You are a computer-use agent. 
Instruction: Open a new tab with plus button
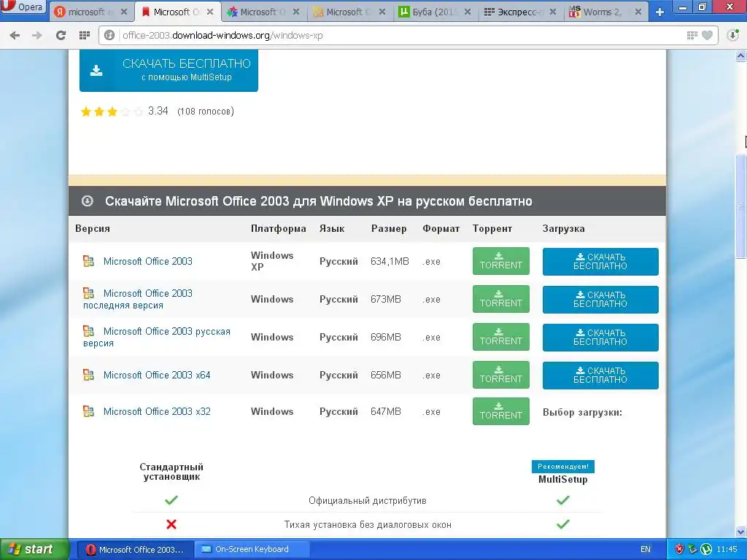click(x=659, y=12)
